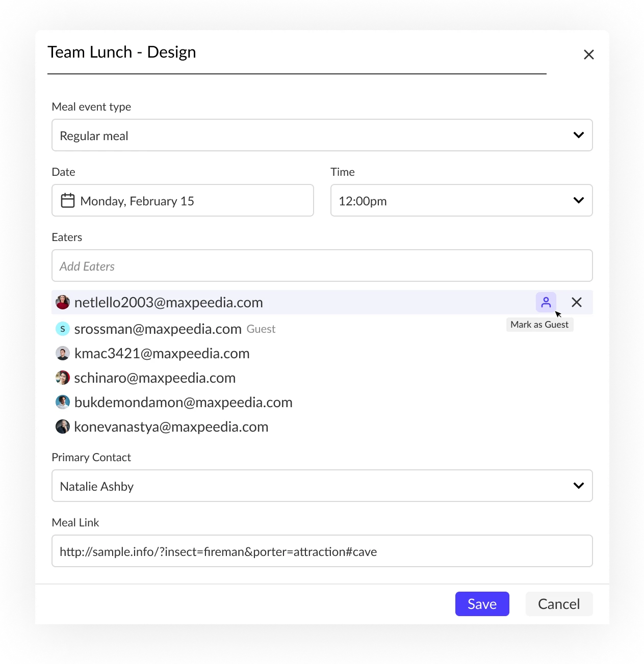
Task: Select eater schinaro@maxpeedia.com
Action: [x=155, y=378]
